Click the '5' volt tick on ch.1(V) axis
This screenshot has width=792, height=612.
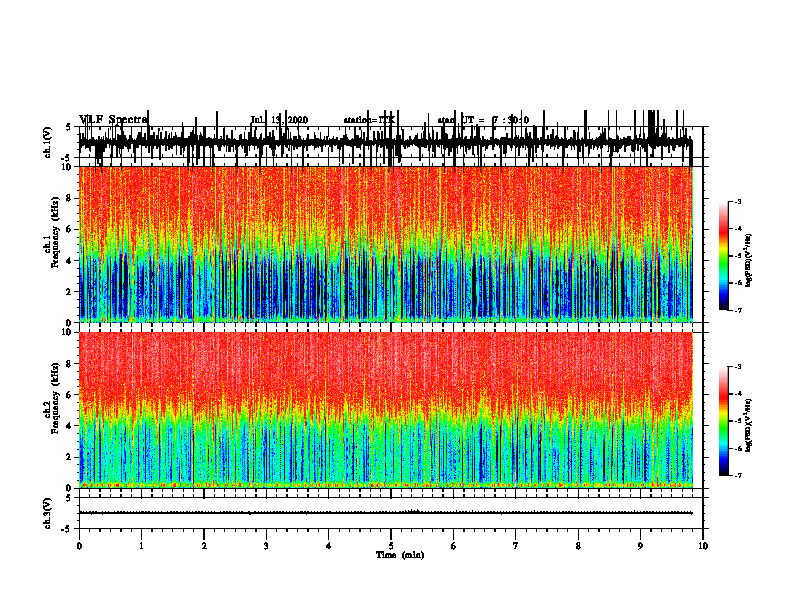[x=68, y=128]
